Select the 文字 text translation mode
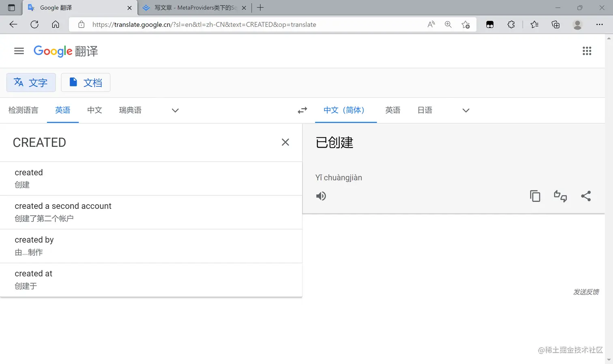 31,83
